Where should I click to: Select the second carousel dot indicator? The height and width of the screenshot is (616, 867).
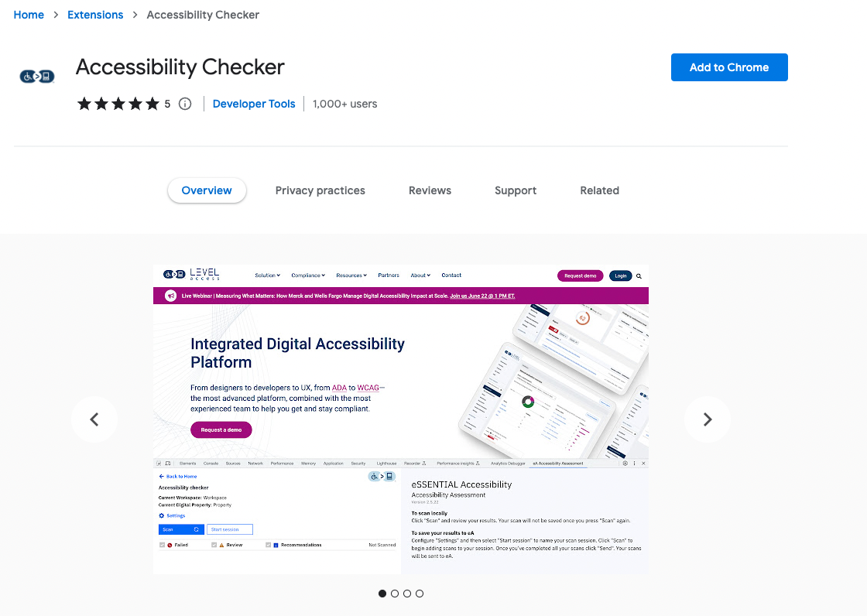395,594
